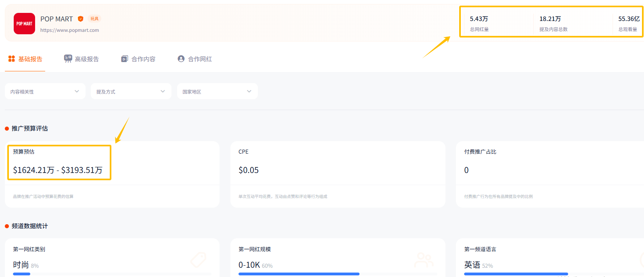Open the popmart.com website link

coord(69,30)
